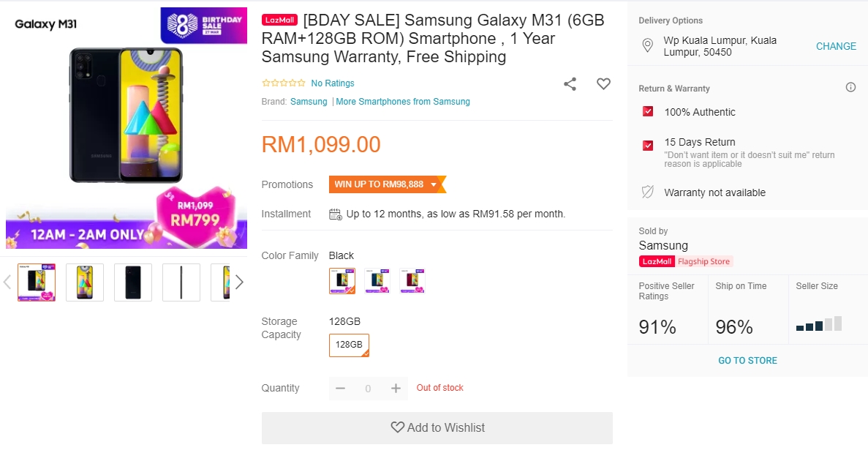
Task: Expand the WIN UP TO RM98,888 promotion
Action: click(385, 184)
